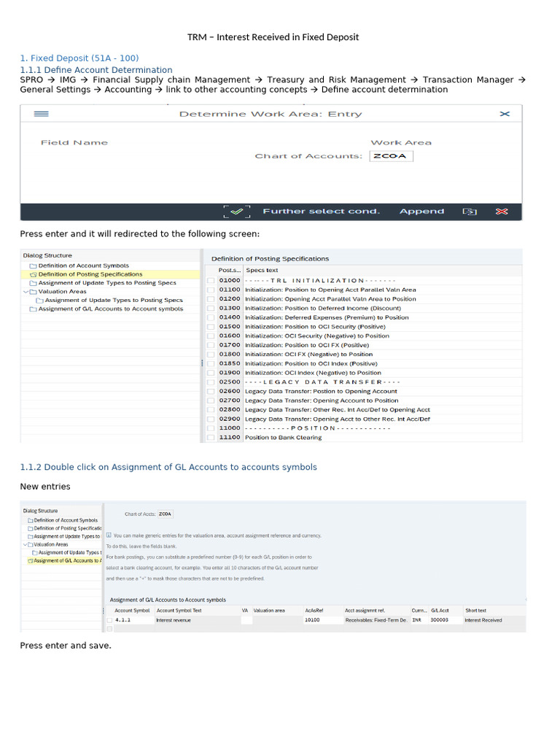Click Short text cell Interest Received

pyautogui.click(x=495, y=620)
